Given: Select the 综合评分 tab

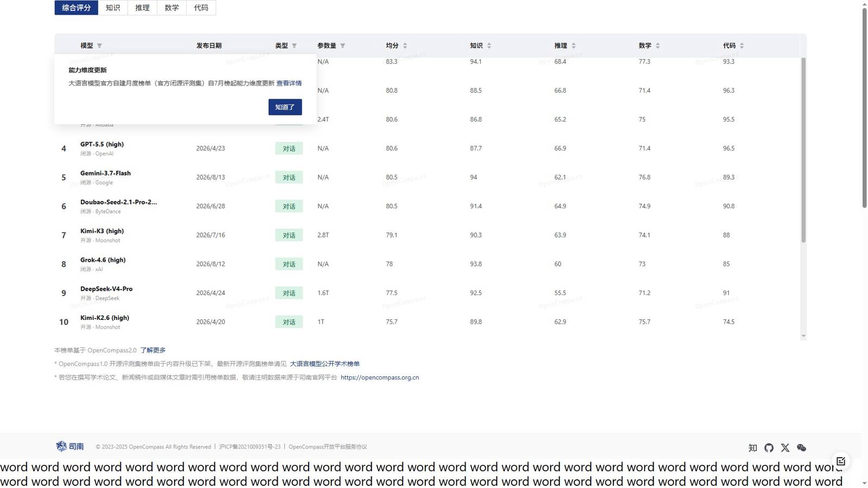Looking at the screenshot, I should tap(76, 8).
